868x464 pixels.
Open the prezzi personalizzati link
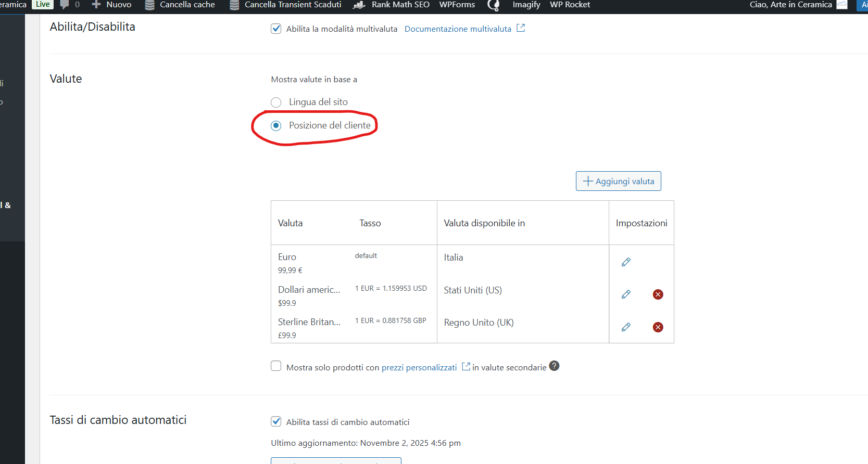[419, 368]
